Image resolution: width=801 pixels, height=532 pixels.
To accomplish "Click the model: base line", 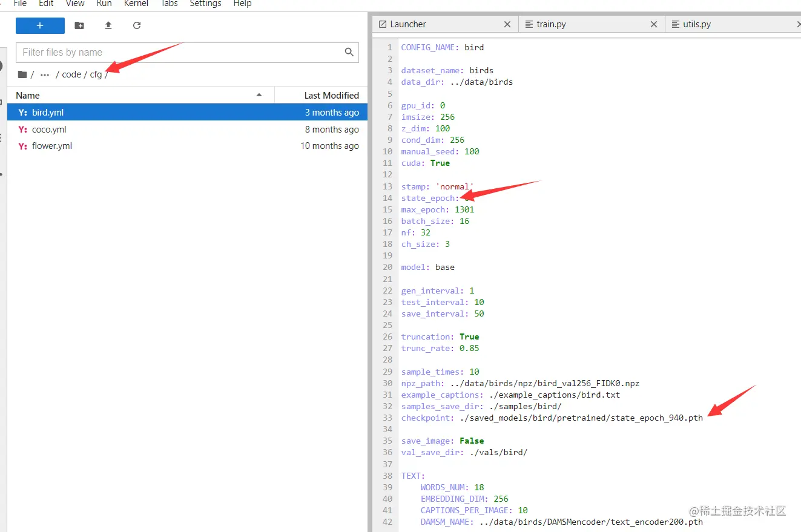I will pyautogui.click(x=428, y=267).
